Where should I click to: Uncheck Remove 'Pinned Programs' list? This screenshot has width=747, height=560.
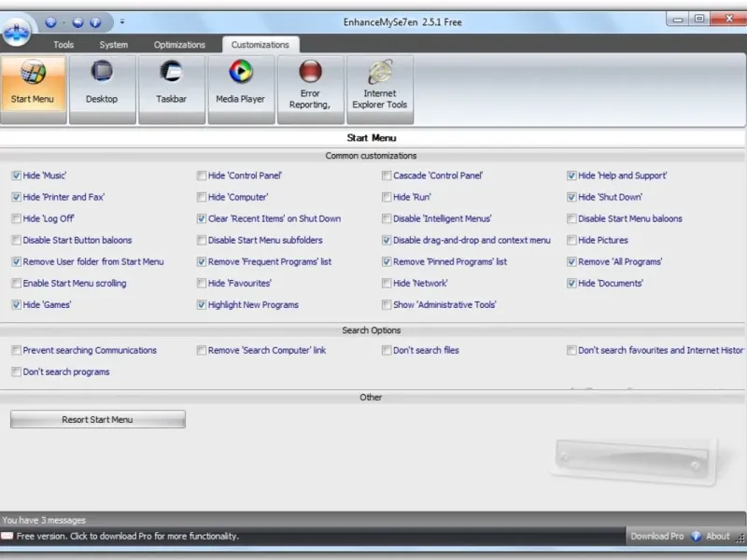tap(387, 262)
